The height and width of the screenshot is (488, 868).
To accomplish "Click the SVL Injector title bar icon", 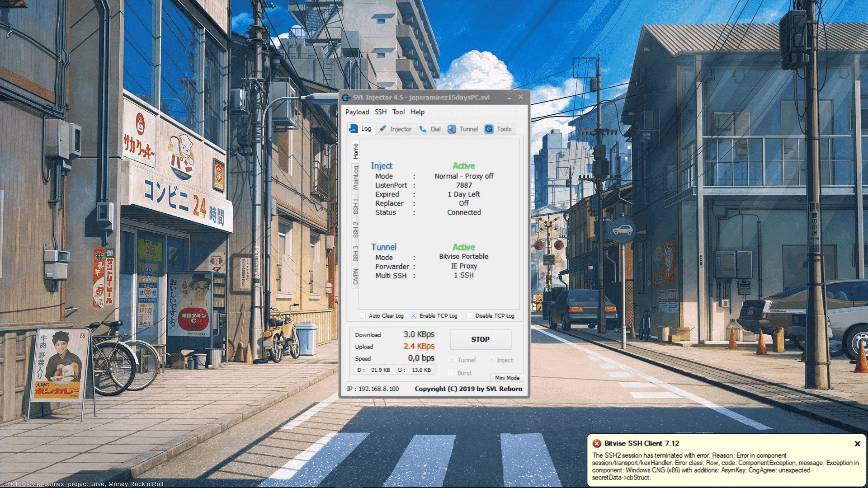I will pyautogui.click(x=346, y=98).
